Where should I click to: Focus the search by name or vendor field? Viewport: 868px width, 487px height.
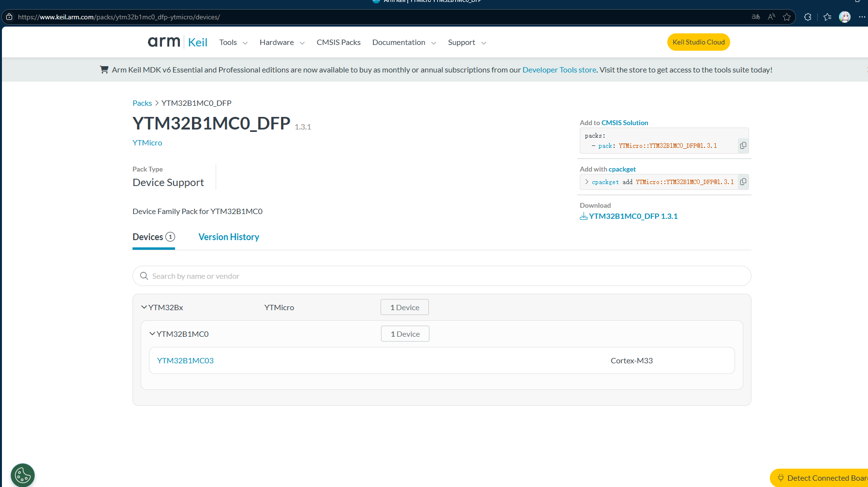[441, 276]
